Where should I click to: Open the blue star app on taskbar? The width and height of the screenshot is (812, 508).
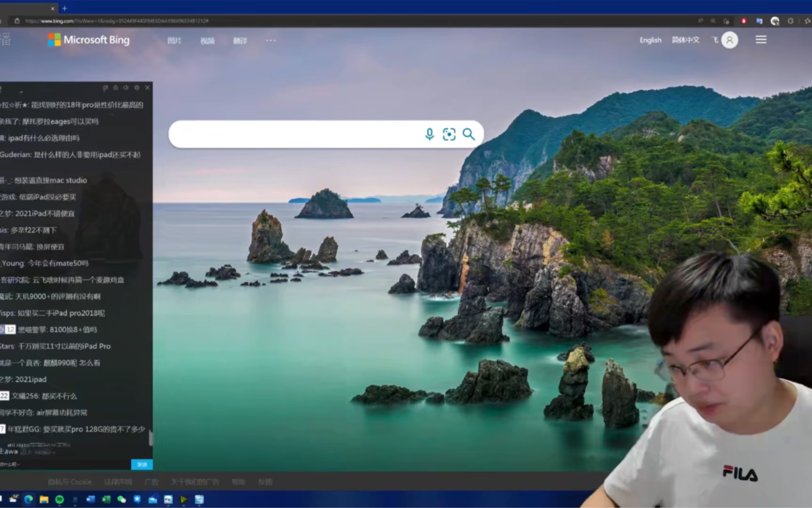(137, 499)
